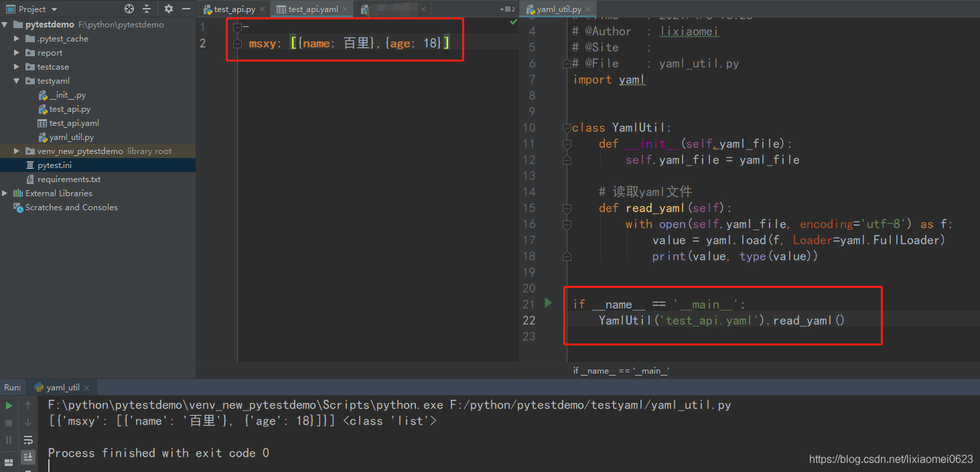Viewport: 980px width, 472px height.
Task: Click the up stack trace arrow
Action: click(28, 405)
